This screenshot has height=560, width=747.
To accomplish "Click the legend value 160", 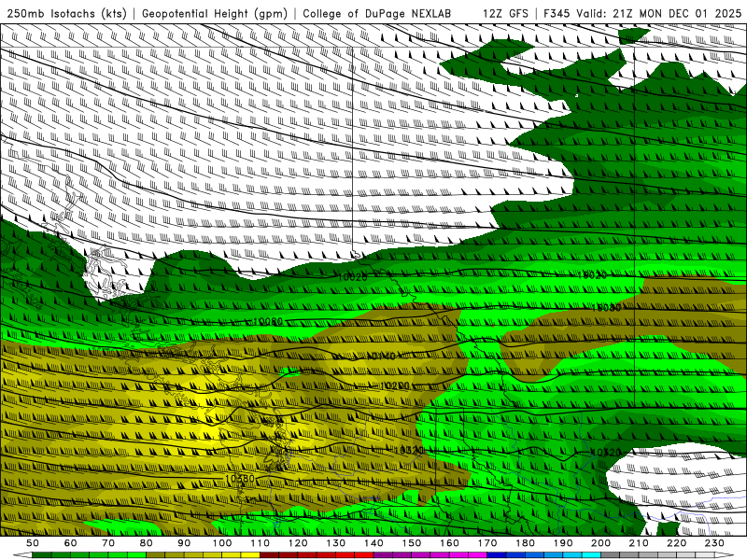I will (x=449, y=543).
